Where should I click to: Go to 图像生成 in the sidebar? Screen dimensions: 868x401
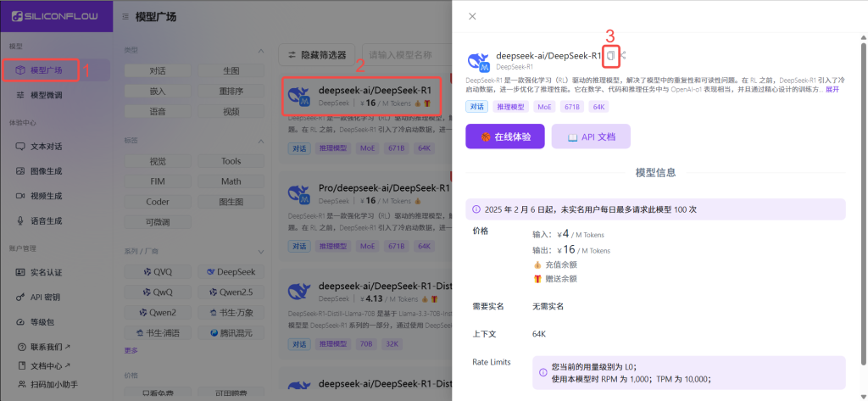coord(55,171)
